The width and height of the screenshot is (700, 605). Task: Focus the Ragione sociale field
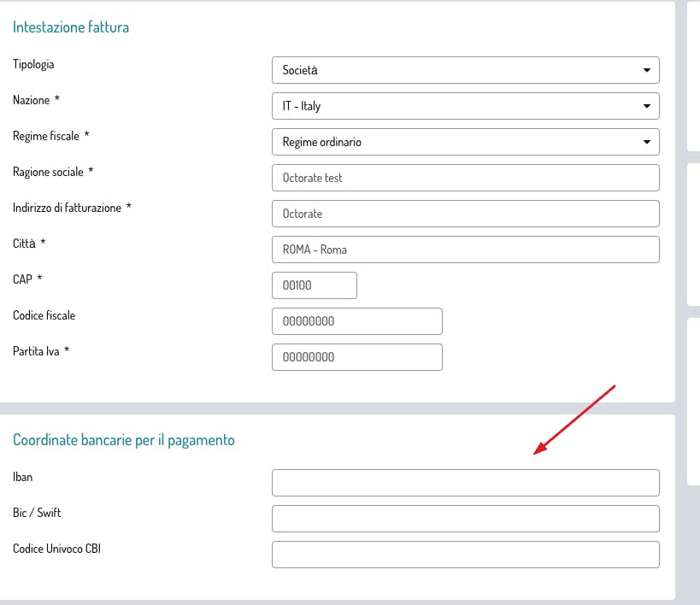(465, 178)
